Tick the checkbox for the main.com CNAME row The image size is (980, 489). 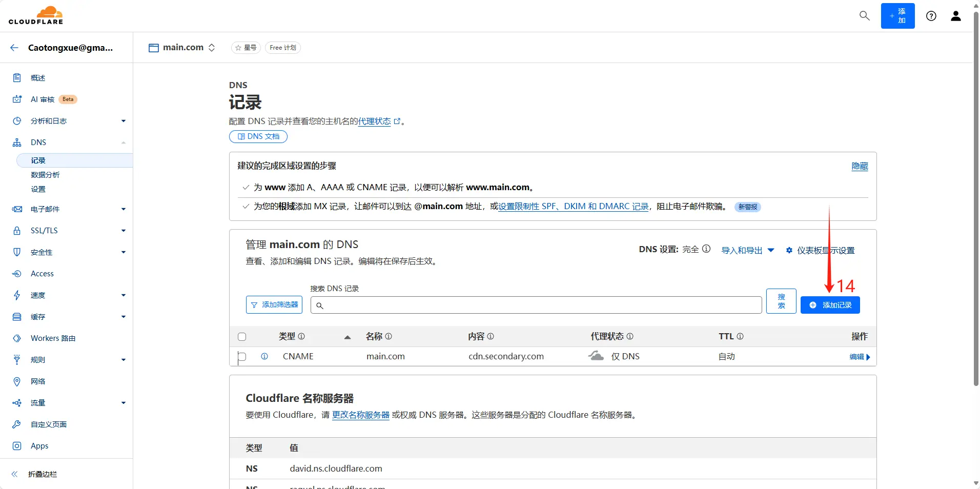click(242, 357)
